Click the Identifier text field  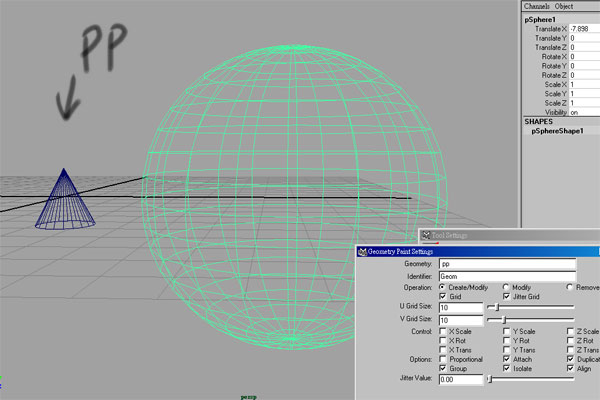pyautogui.click(x=507, y=276)
